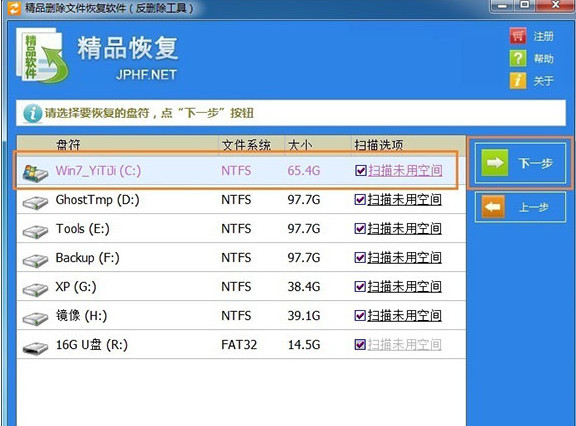The height and width of the screenshot is (426, 576).
Task: Toggle 扫描未用空间 checkbox for GhostTmp (D:)
Action: [x=360, y=199]
